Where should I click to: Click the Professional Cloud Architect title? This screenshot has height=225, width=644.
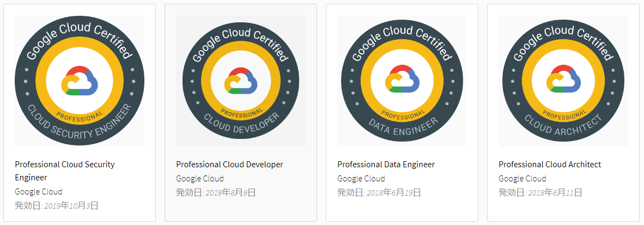coord(550,165)
